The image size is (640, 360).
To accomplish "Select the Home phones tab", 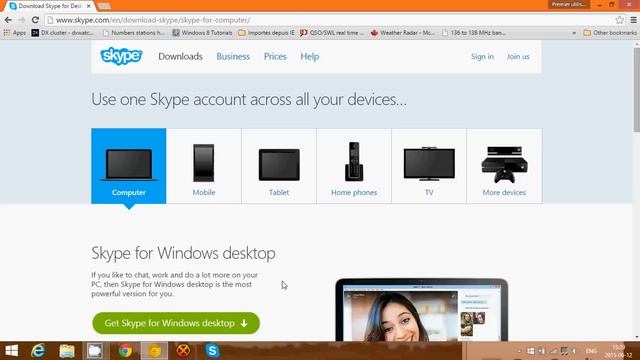I will tap(354, 166).
